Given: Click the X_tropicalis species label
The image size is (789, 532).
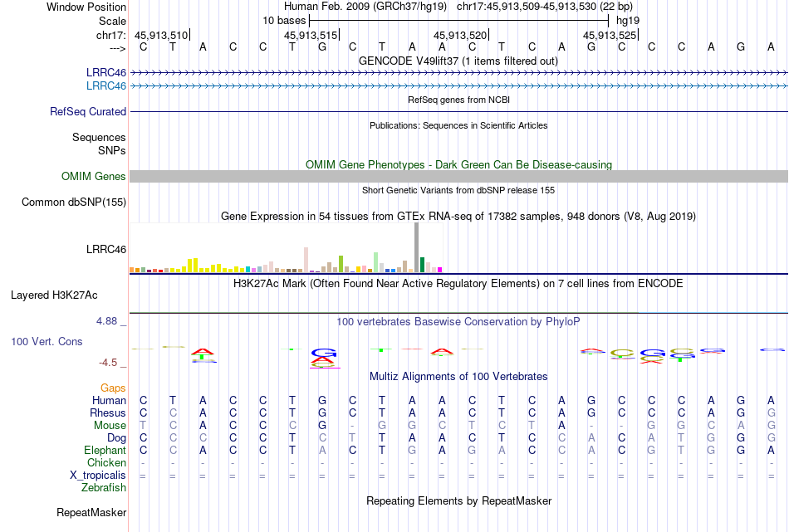Looking at the screenshot, I should pos(98,476).
